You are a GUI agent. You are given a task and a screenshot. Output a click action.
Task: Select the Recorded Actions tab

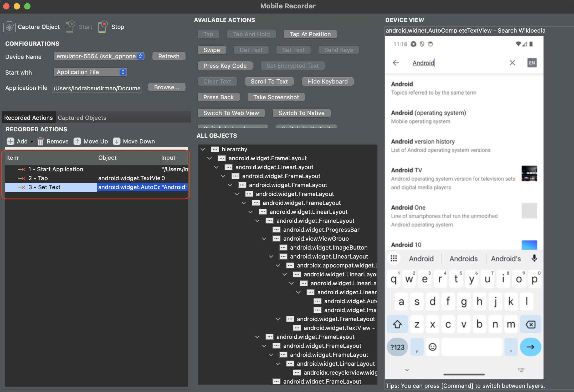point(28,118)
